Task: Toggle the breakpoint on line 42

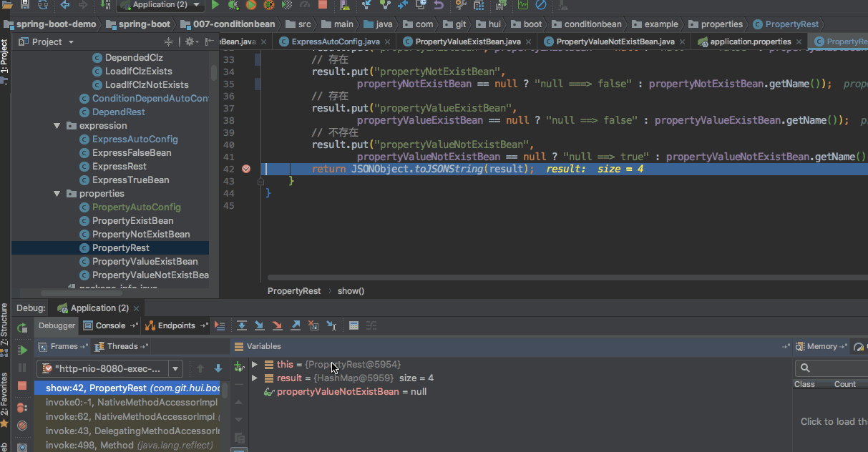Action: [x=246, y=169]
